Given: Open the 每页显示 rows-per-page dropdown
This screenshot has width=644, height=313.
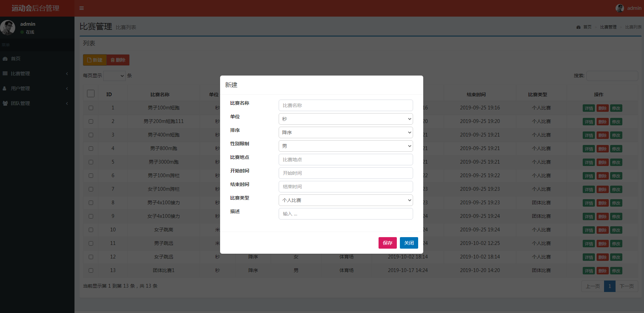Looking at the screenshot, I should pyautogui.click(x=114, y=76).
